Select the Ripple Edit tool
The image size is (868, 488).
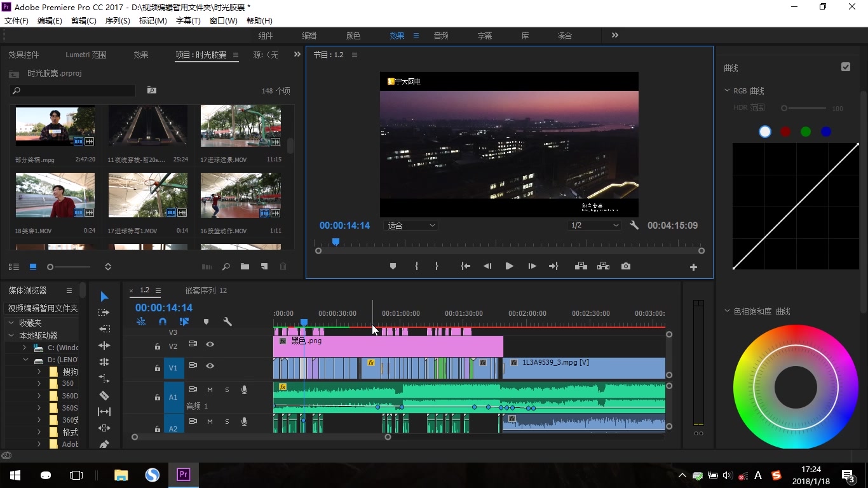(104, 346)
